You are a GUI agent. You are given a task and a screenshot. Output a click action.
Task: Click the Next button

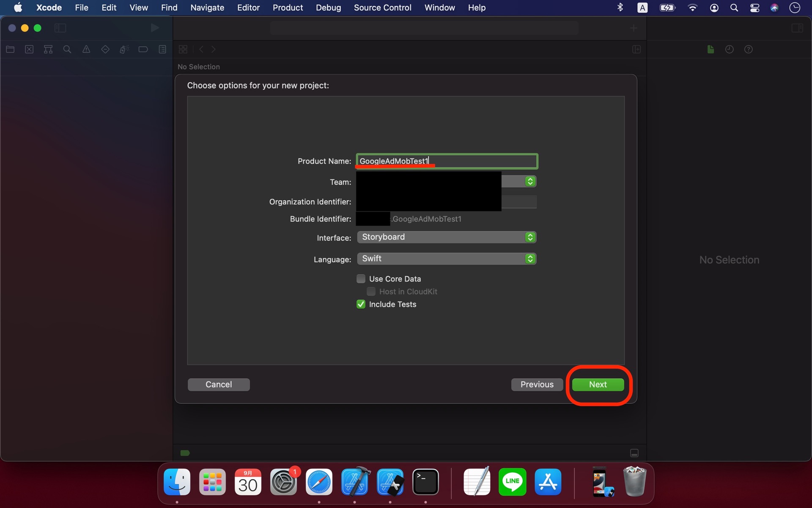pyautogui.click(x=598, y=384)
